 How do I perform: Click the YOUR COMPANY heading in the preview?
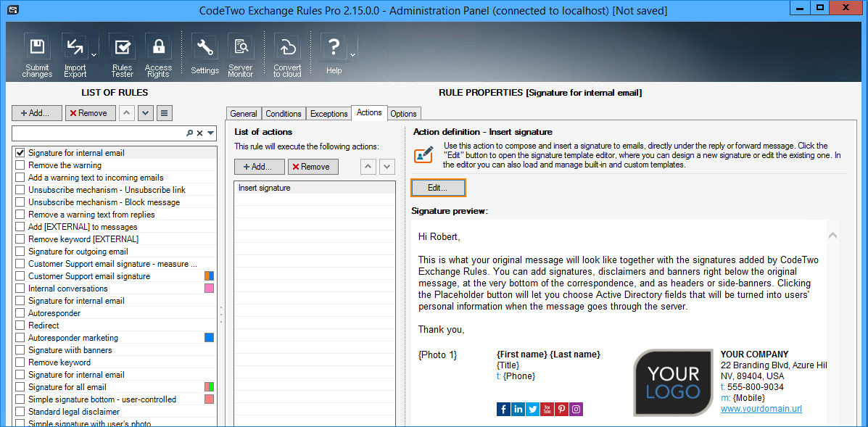tap(755, 355)
